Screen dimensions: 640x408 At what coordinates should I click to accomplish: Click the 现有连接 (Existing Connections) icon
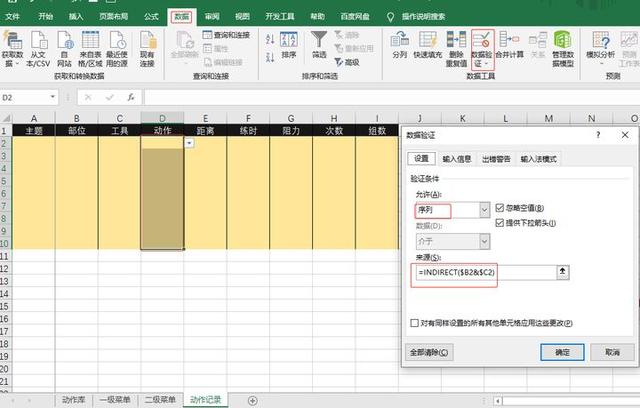[147, 47]
